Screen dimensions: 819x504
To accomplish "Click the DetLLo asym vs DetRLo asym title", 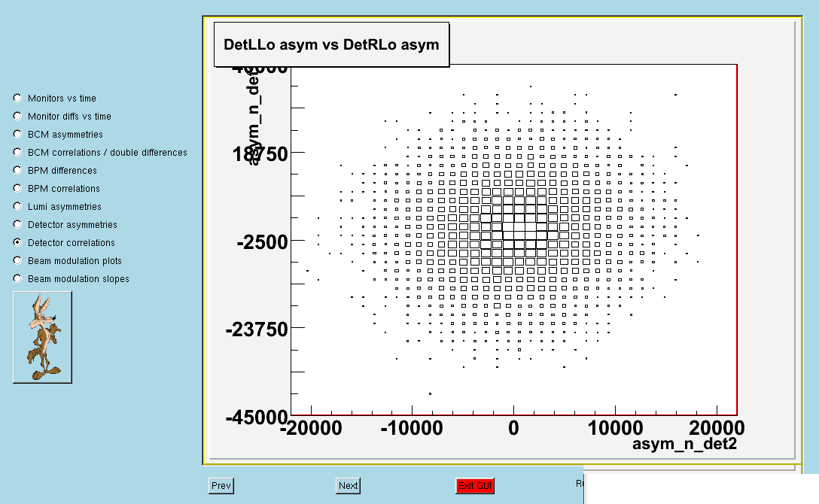I will point(331,44).
